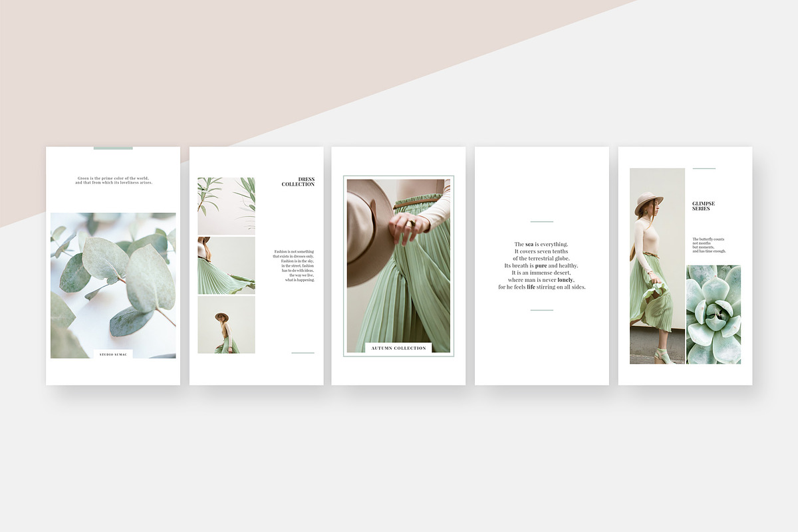Viewport: 798px width, 532px height.
Task: Click the "AUTUMN COLLECTION" label
Action: coord(398,348)
